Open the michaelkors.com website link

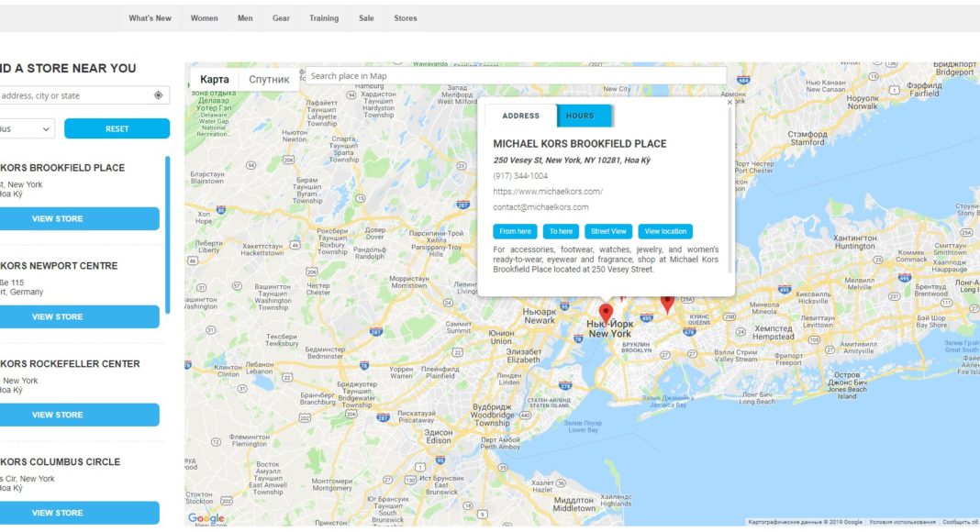pyautogui.click(x=548, y=192)
